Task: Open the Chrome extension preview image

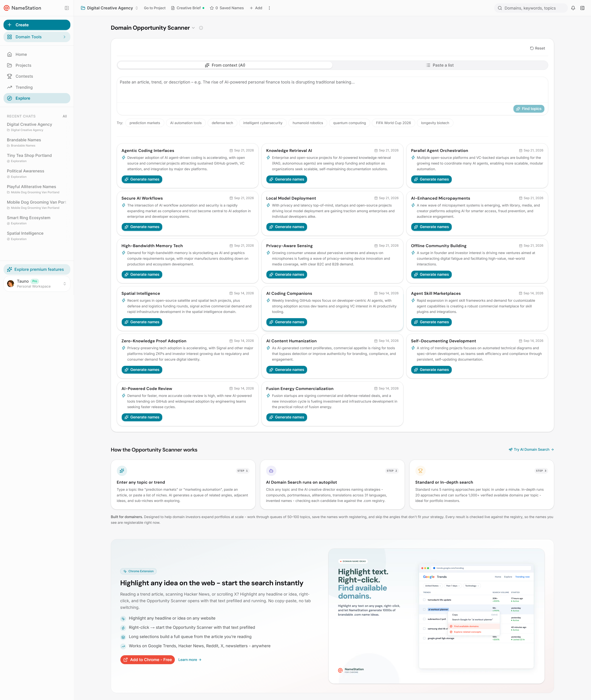Action: coord(436,616)
